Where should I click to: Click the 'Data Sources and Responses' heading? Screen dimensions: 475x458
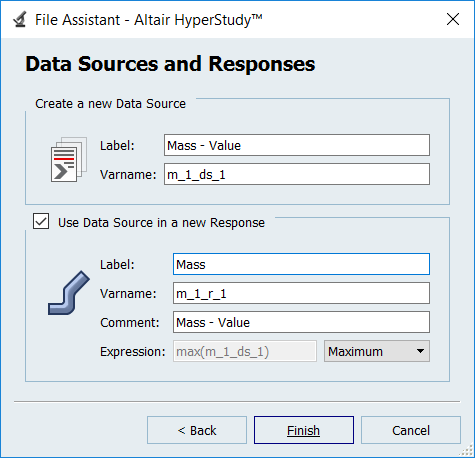coord(170,64)
